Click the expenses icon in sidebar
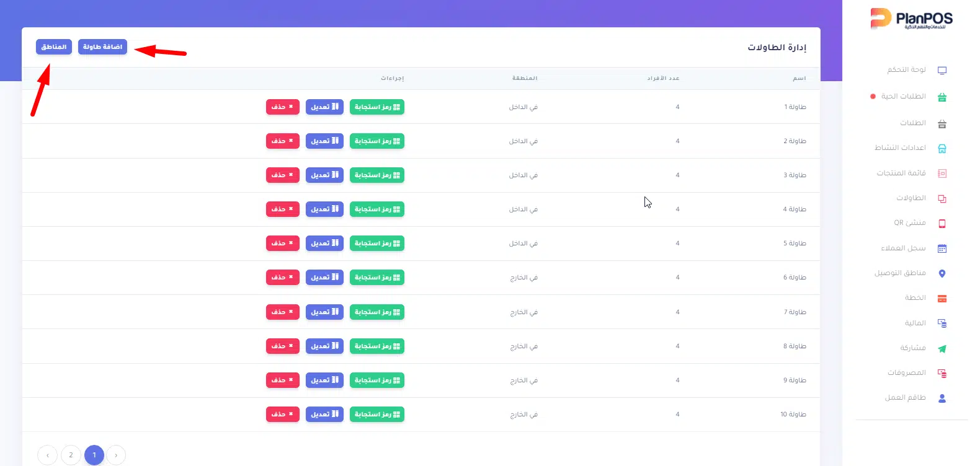980x466 pixels. pyautogui.click(x=942, y=374)
